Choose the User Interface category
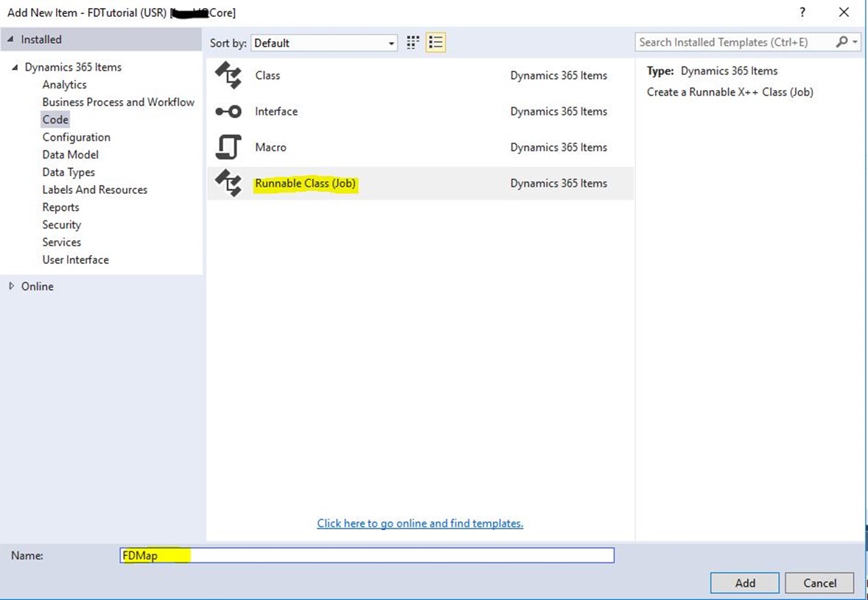868x600 pixels. click(75, 259)
